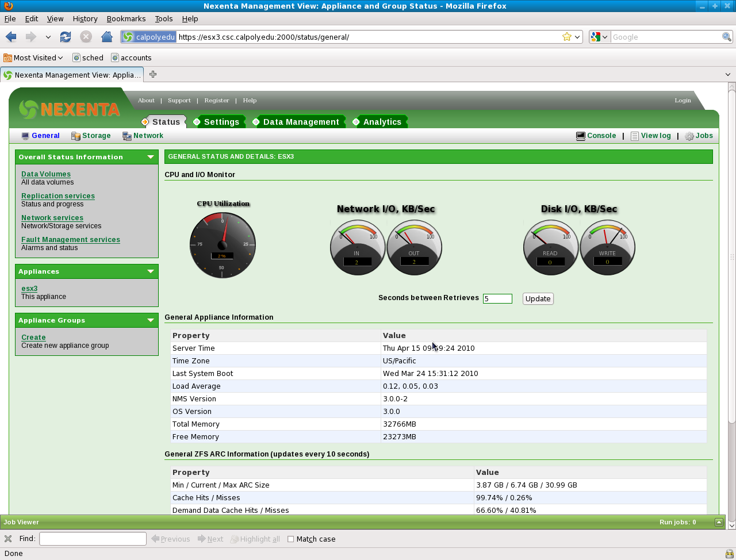
Task: Click the page vertical scrollbar
Action: (732, 258)
